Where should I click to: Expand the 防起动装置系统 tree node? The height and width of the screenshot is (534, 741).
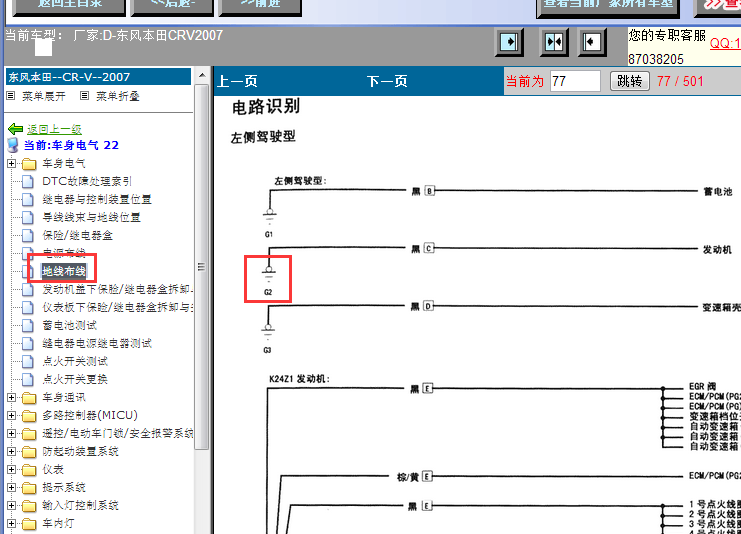pos(12,451)
